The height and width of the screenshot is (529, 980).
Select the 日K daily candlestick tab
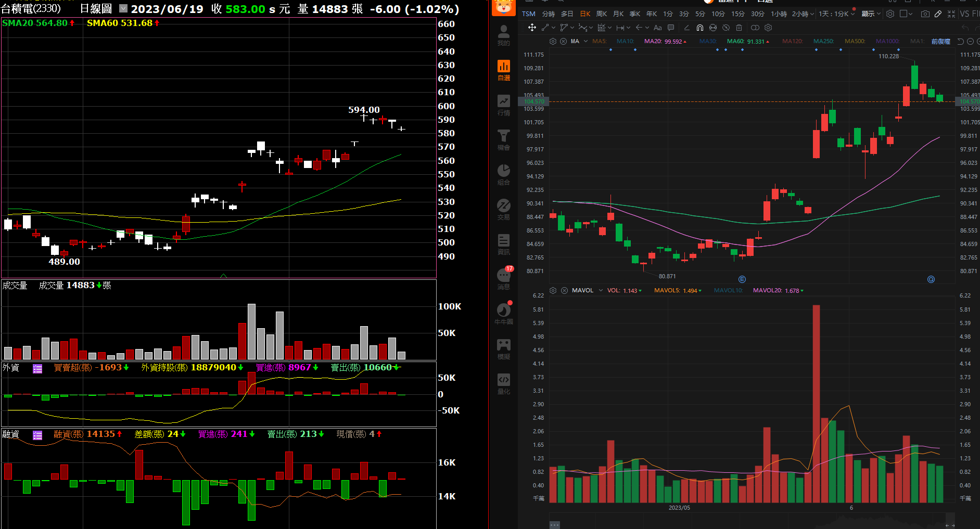[x=586, y=14]
